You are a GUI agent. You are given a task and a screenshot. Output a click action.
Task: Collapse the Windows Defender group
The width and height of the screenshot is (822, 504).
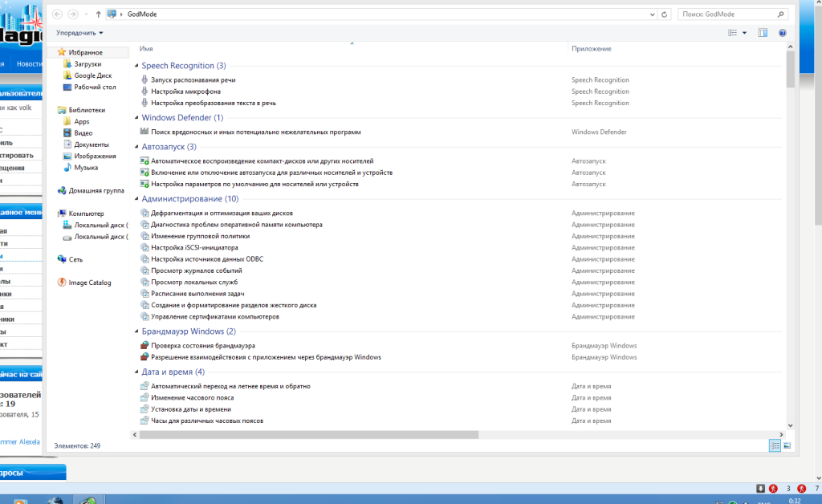coord(136,117)
